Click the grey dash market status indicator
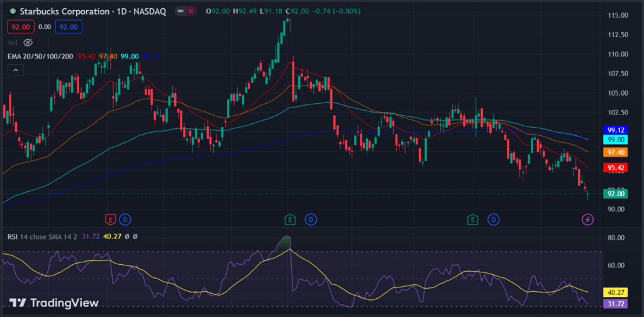 180,11
